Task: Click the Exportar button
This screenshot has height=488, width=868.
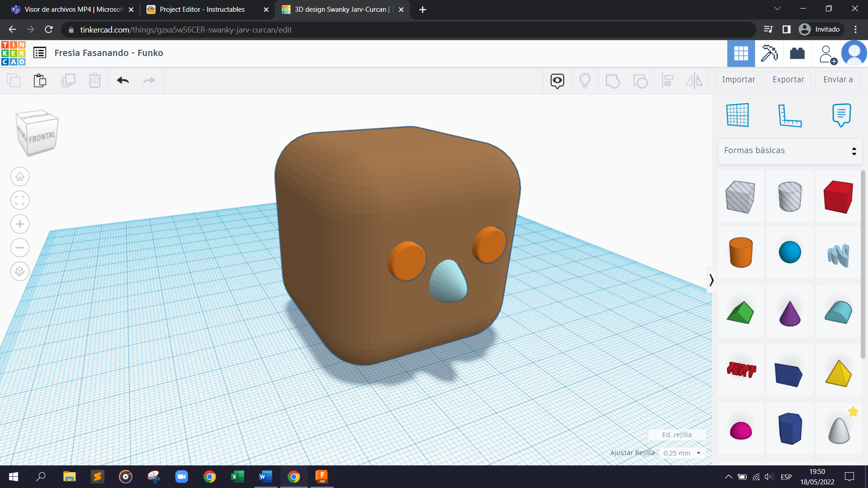Action: (x=788, y=80)
